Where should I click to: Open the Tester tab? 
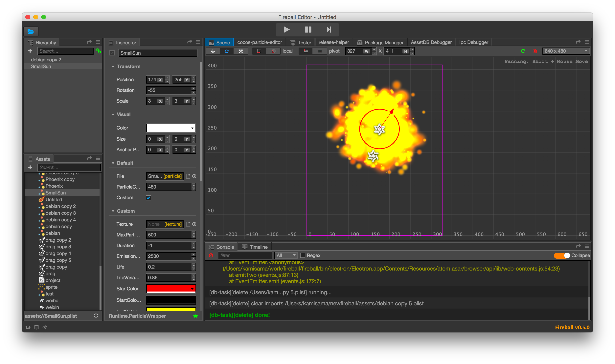click(301, 42)
